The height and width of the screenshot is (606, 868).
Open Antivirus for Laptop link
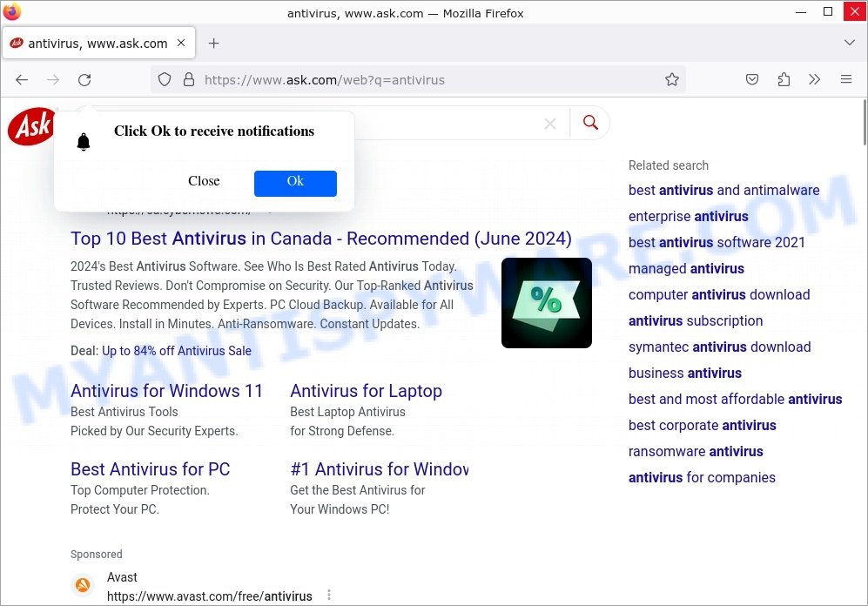(366, 391)
